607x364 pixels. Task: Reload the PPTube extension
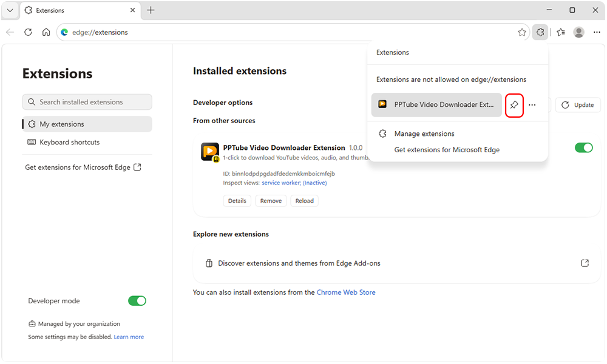pos(305,201)
